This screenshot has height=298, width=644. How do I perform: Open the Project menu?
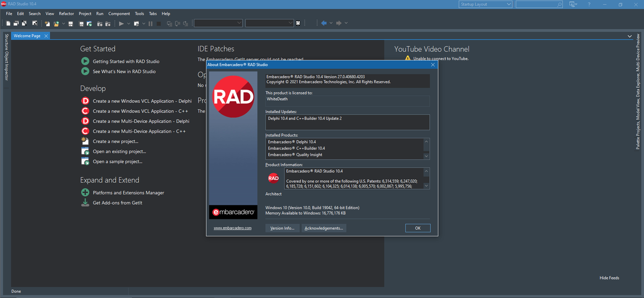click(85, 14)
